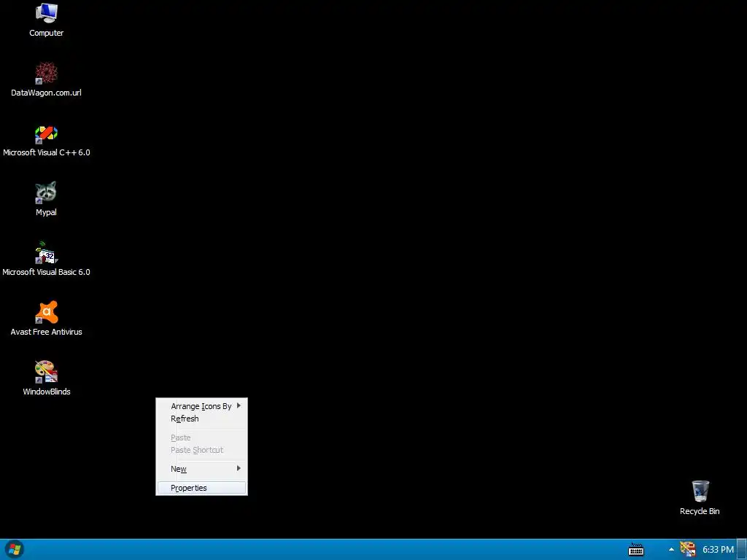Click the WindowBlinds system tray icon

(687, 549)
